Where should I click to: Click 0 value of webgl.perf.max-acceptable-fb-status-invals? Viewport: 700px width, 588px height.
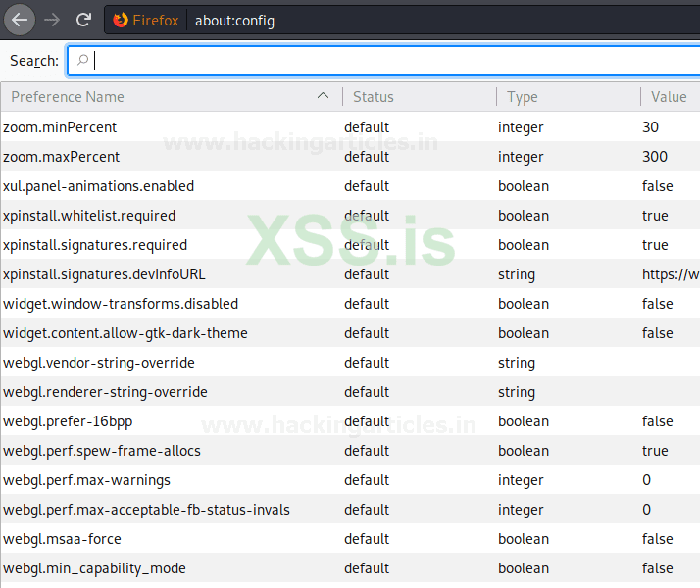pos(646,510)
